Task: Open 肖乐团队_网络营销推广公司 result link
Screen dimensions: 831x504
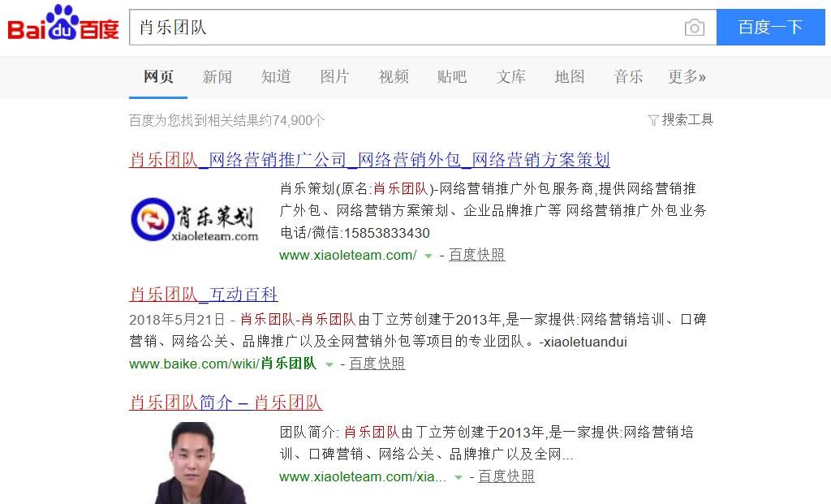Action: coord(370,160)
